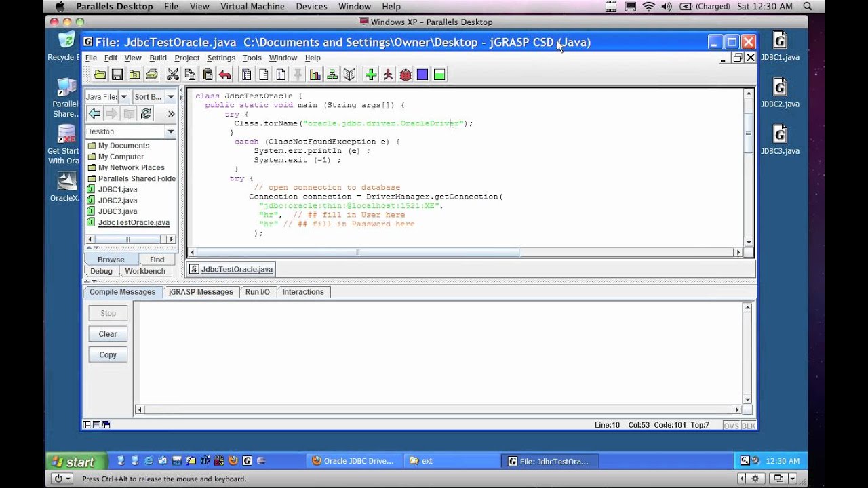Select JdbcTestOracle.java in the file list

pos(134,222)
